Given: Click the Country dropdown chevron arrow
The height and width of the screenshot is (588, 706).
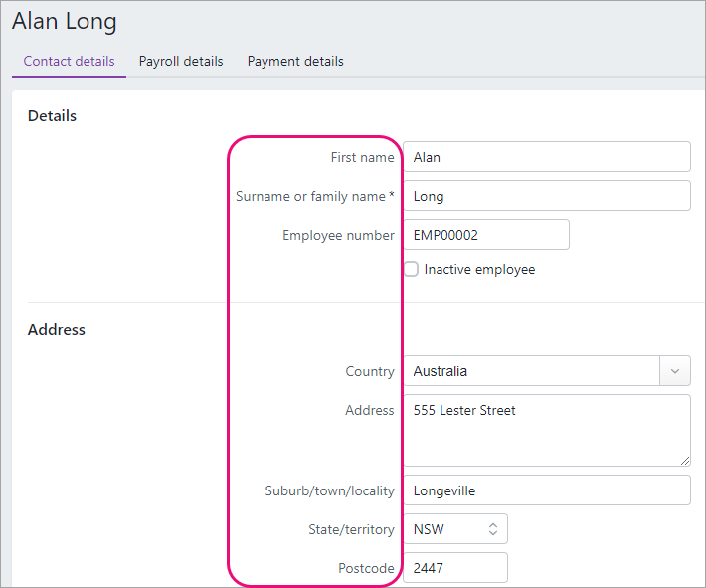Looking at the screenshot, I should (x=675, y=371).
